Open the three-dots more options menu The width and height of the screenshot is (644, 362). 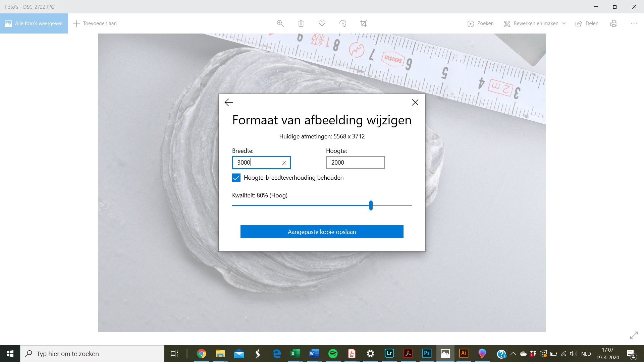[634, 23]
